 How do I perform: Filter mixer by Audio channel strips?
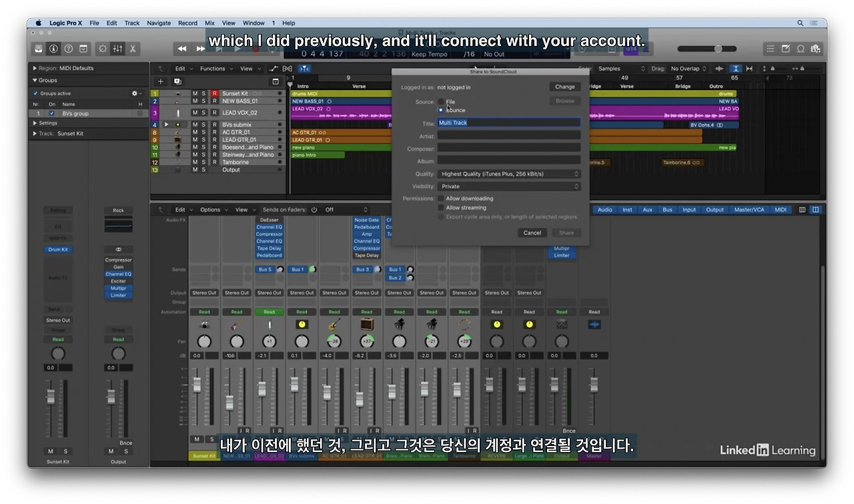tap(605, 210)
